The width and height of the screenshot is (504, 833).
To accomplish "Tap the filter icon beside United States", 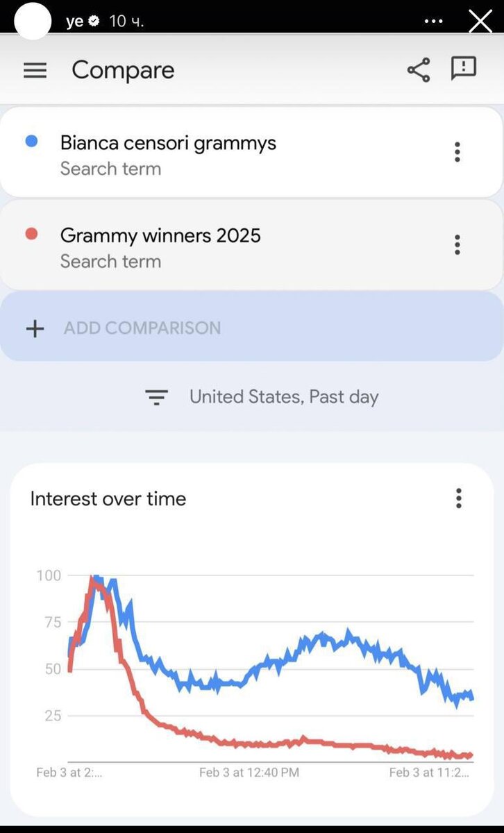I will (156, 397).
